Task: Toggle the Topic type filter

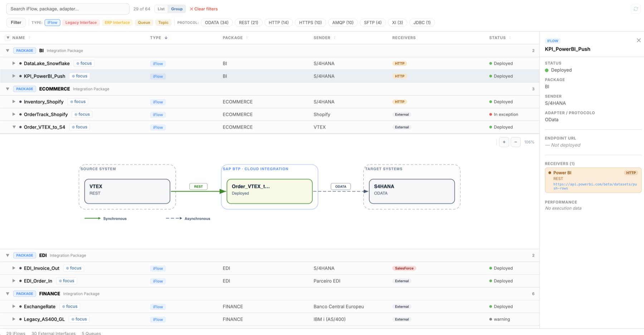Action: [163, 23]
